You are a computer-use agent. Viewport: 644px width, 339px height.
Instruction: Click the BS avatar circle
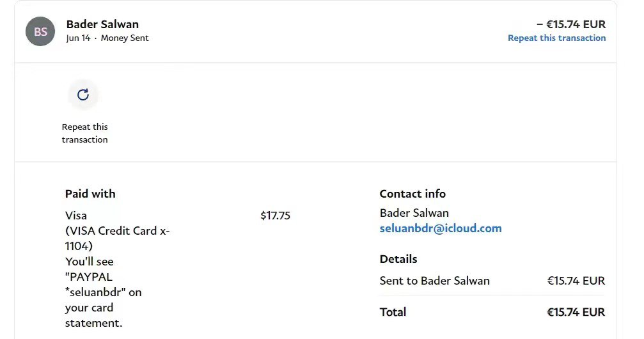coord(40,31)
